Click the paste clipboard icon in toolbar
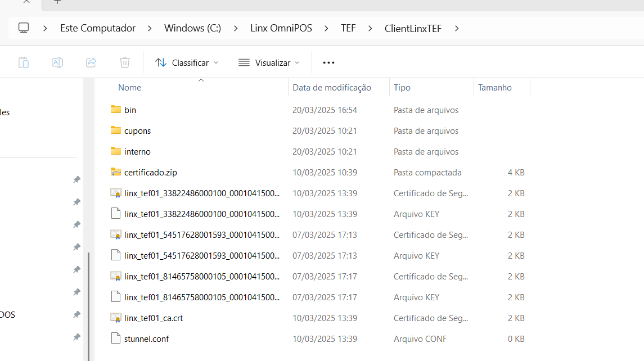 24,62
